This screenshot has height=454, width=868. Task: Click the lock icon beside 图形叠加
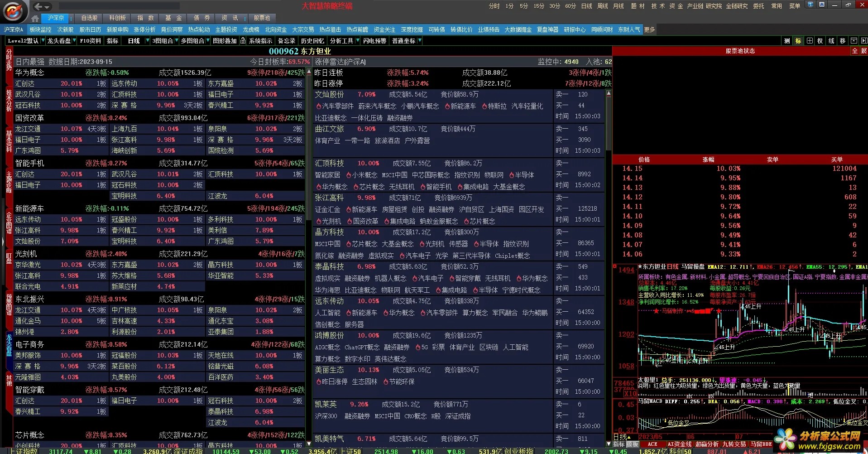(243, 41)
